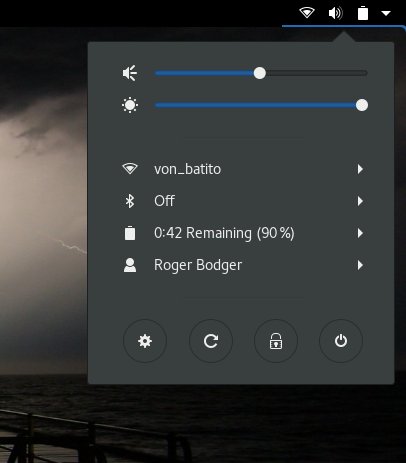The width and height of the screenshot is (406, 463).
Task: Open the von_batito network entry
Action: coord(242,169)
